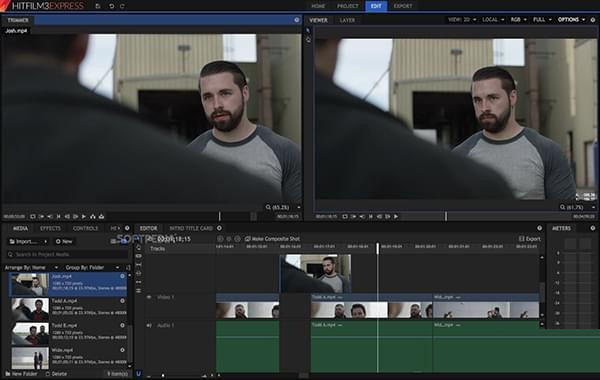Open the Group By Folder dropdown
Image resolution: width=600 pixels, height=380 pixels.
tap(92, 267)
